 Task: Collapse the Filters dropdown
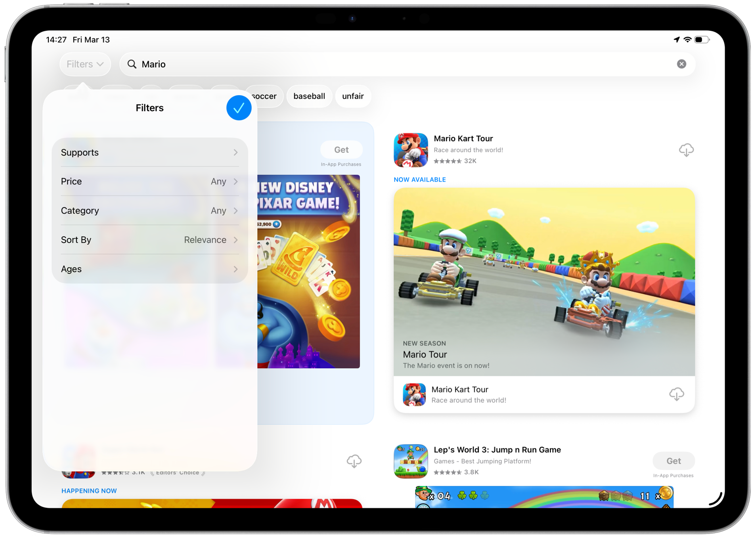click(x=85, y=64)
